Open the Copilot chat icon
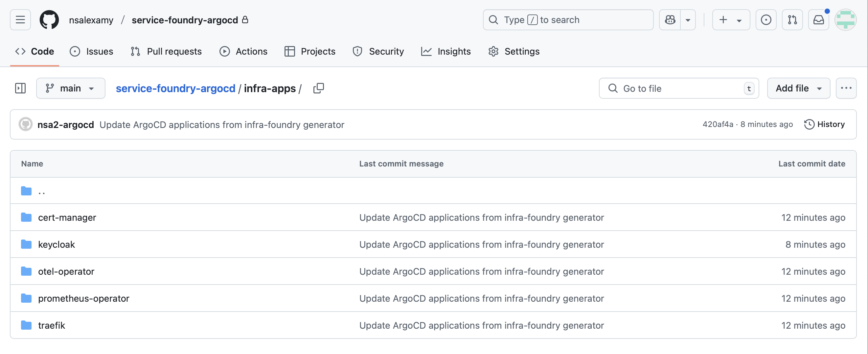The width and height of the screenshot is (868, 354). tap(670, 19)
